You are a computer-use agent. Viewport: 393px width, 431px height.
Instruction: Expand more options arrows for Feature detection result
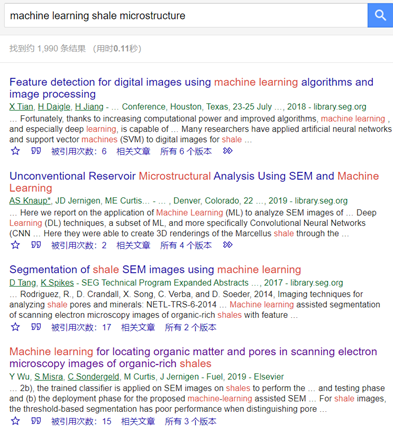[x=228, y=151]
